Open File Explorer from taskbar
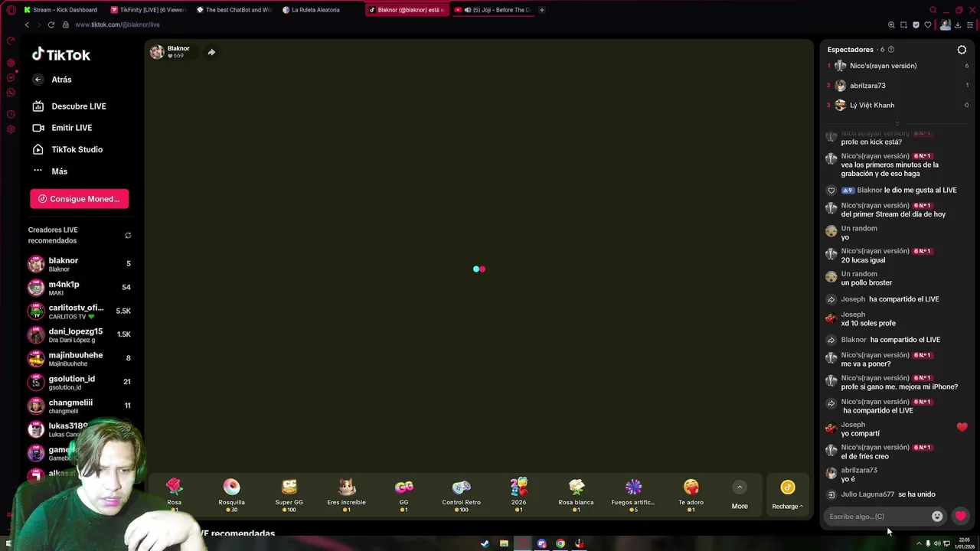The image size is (980, 551). [x=504, y=543]
